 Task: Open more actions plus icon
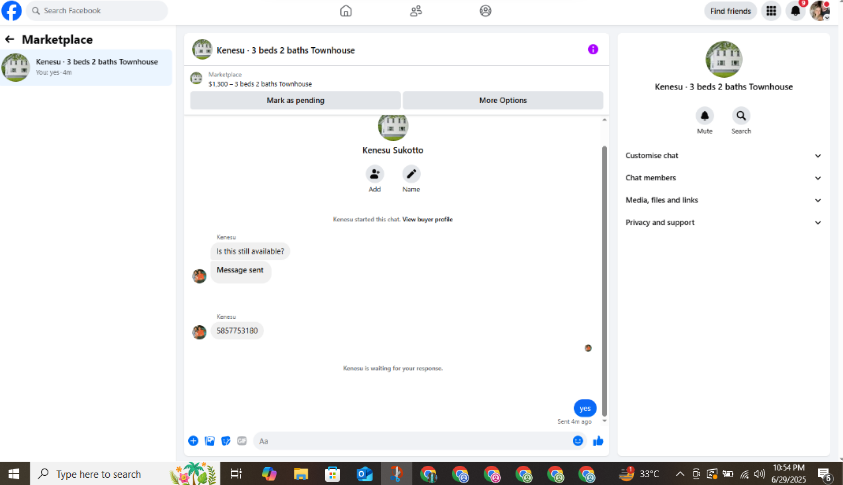(193, 441)
